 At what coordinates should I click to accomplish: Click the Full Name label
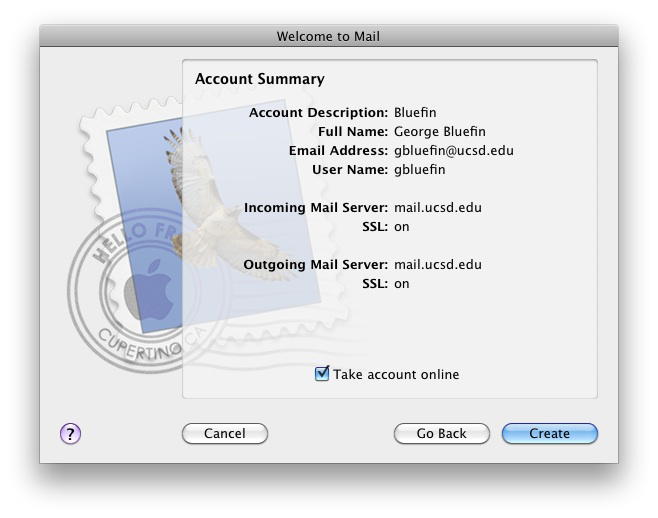pos(353,131)
